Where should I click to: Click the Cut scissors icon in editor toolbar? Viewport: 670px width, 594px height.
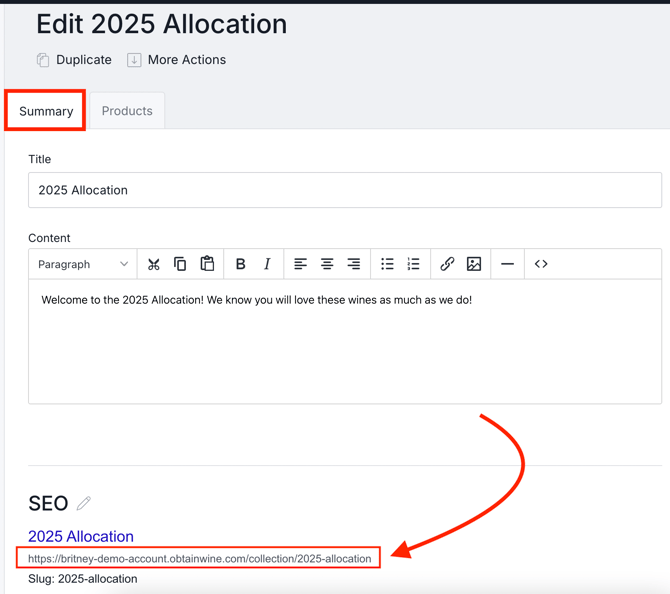pos(153,264)
